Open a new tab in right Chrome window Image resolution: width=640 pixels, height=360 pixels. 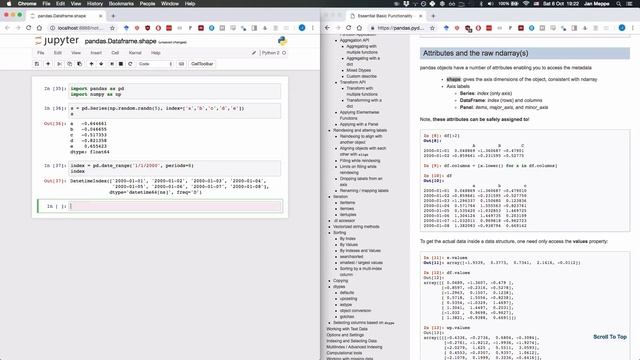(433, 16)
